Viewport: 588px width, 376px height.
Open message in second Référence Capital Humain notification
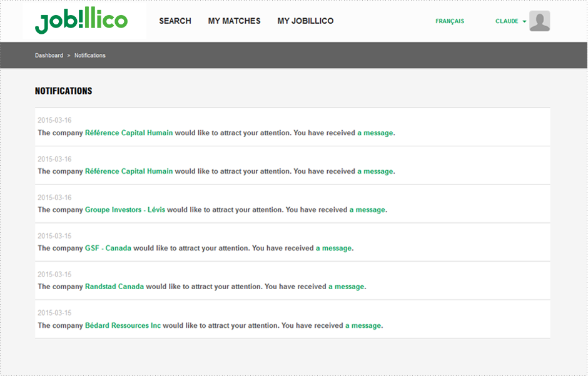coord(375,171)
